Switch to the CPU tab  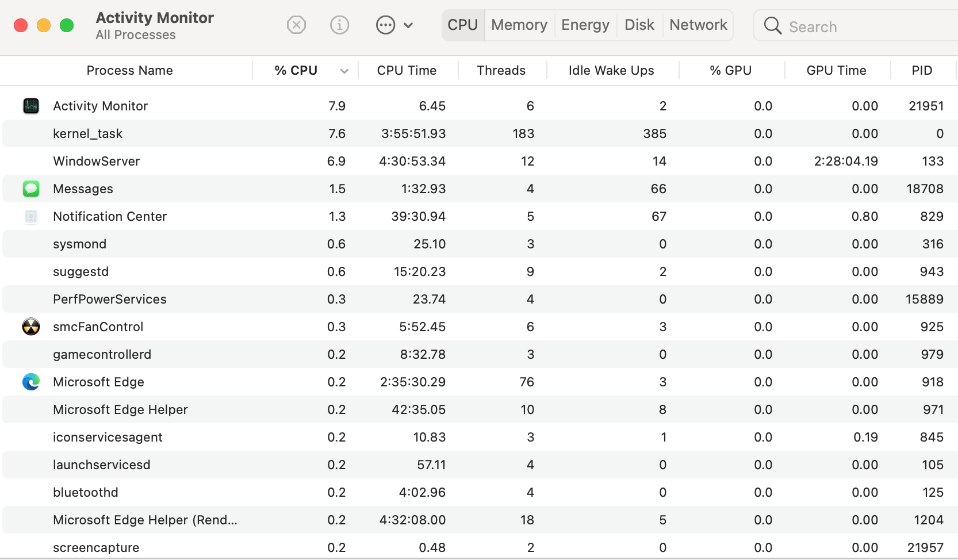[x=463, y=25]
